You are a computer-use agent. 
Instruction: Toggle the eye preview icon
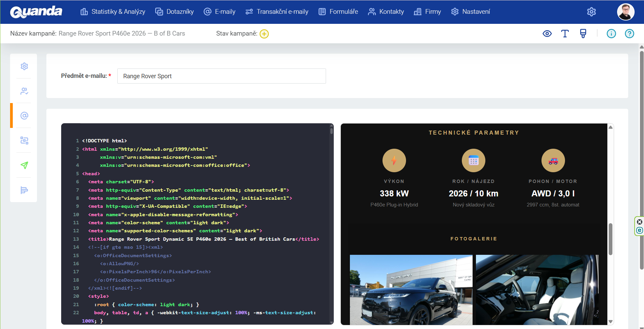pyautogui.click(x=547, y=34)
